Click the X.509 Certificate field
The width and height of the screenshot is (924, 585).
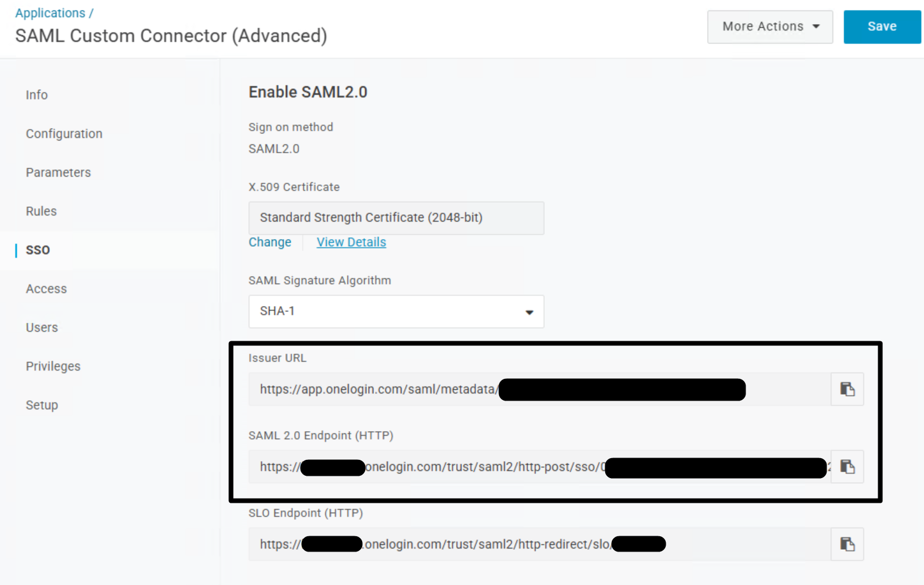396,218
